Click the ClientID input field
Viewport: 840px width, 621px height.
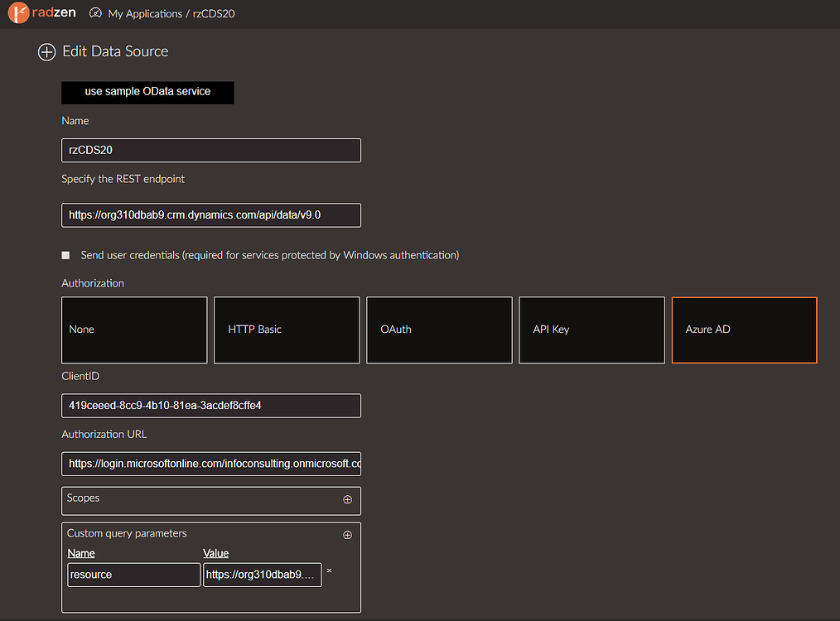coord(210,406)
